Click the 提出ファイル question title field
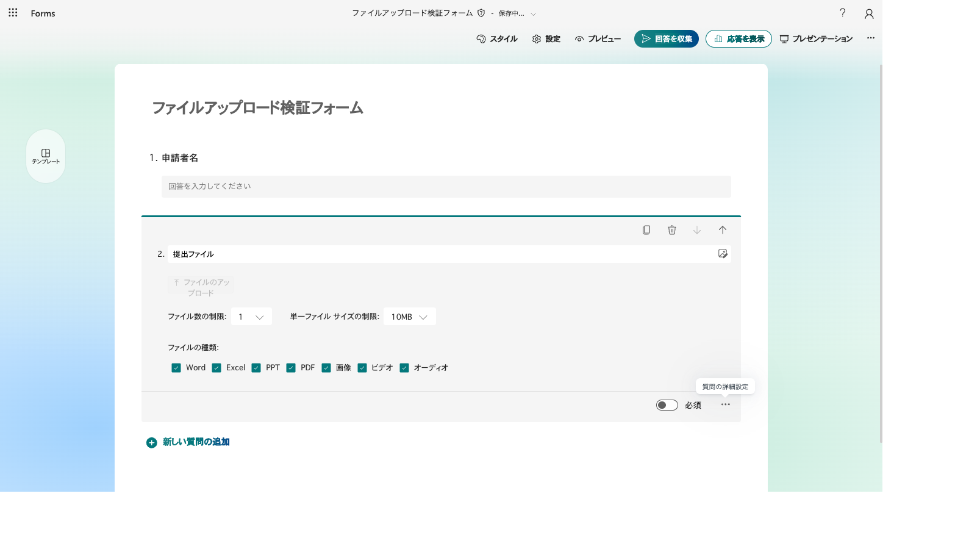 coord(441,254)
